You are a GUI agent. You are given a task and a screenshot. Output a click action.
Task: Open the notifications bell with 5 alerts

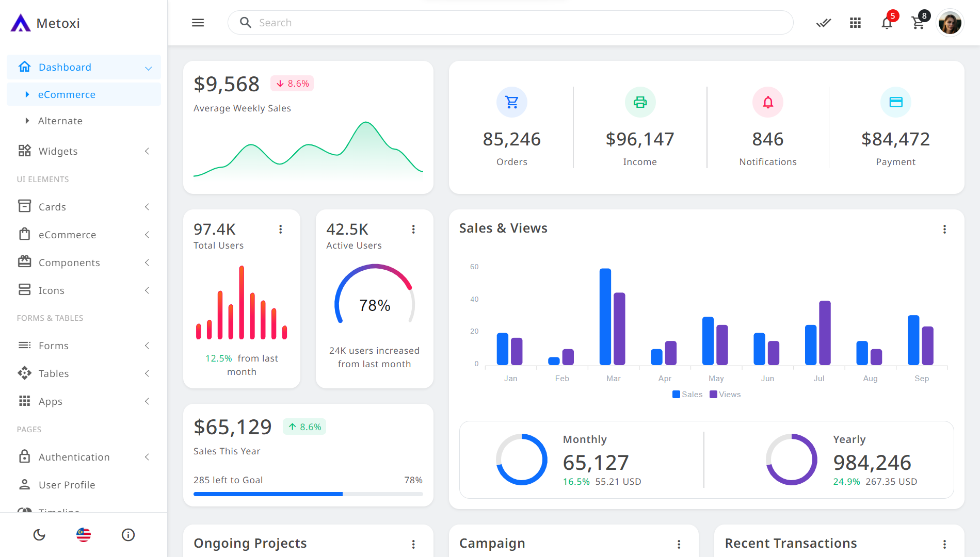tap(887, 23)
